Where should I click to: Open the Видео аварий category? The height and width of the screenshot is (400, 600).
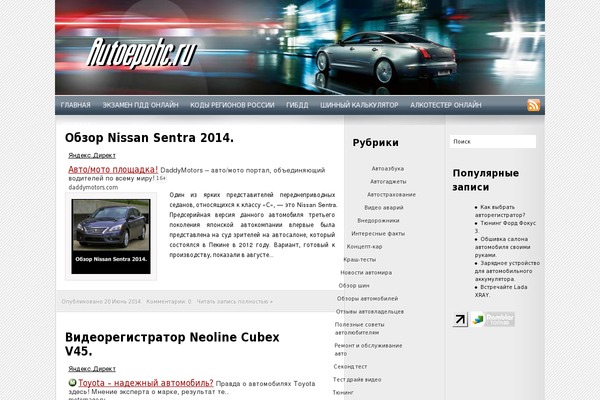tap(384, 207)
